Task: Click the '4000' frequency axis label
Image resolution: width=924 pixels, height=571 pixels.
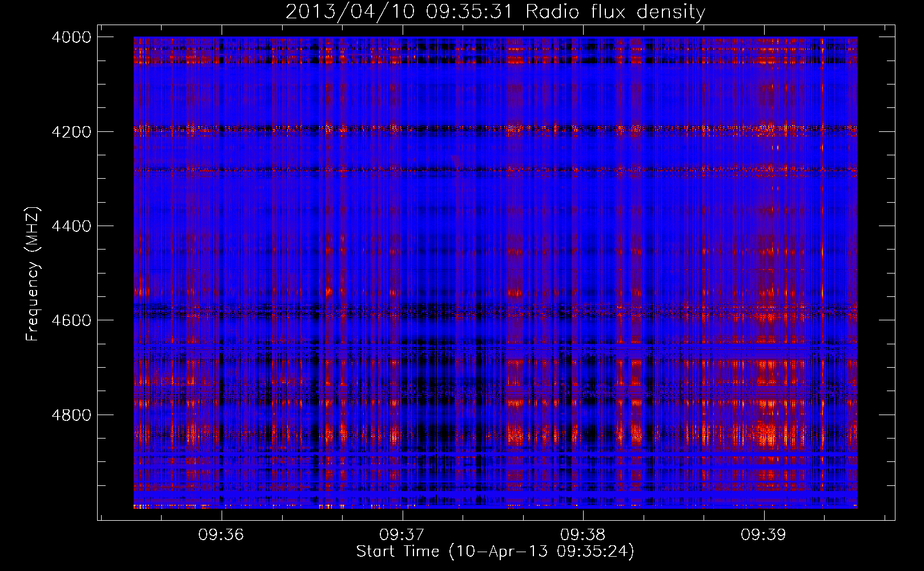Action: pos(71,37)
